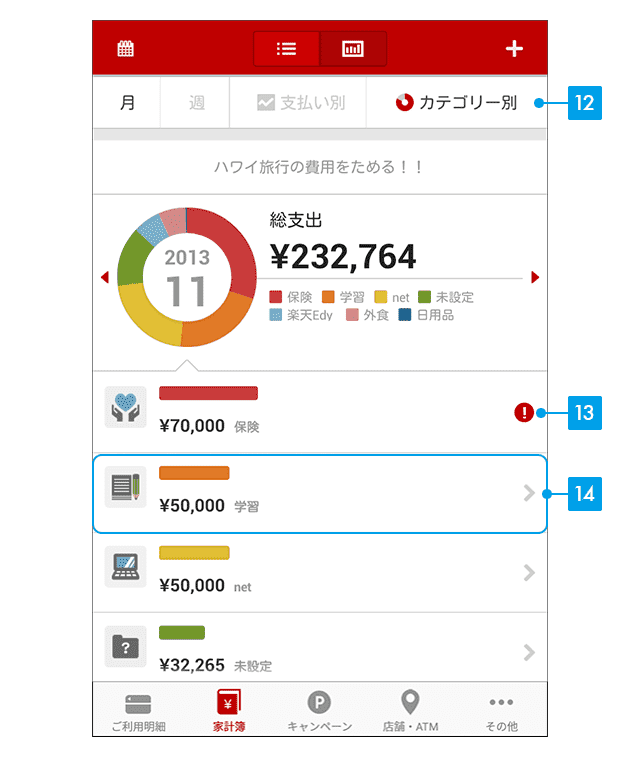Select カテゴリー別 view button
The height and width of the screenshot is (760, 640).
(457, 103)
